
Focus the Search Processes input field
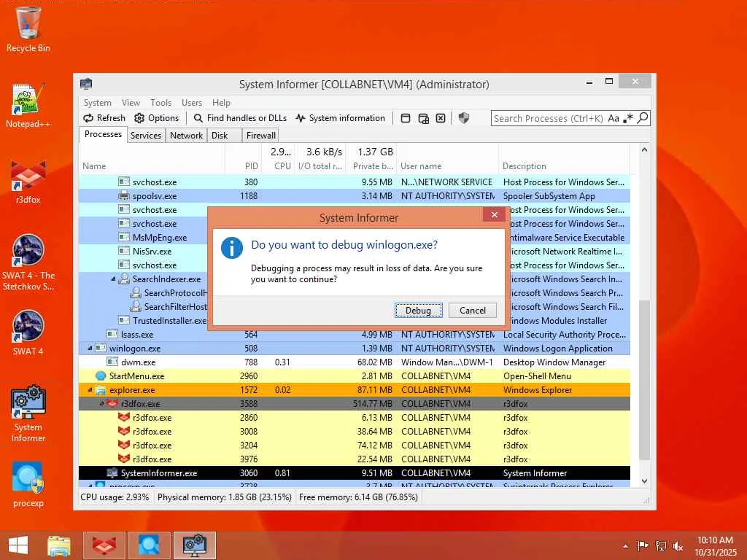(x=548, y=118)
